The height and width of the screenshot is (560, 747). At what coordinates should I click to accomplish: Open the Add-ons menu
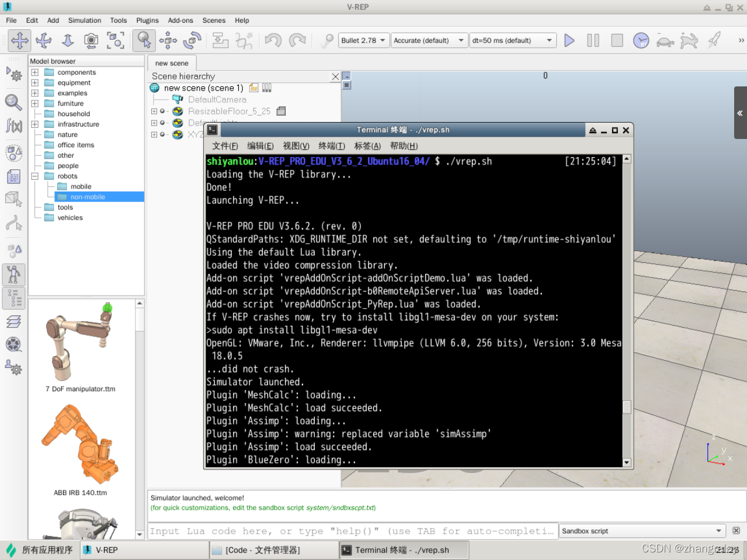click(180, 20)
